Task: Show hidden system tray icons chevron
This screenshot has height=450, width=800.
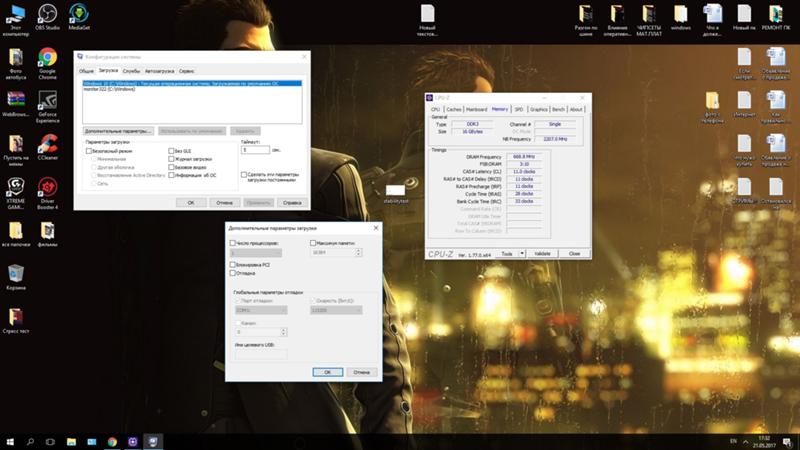Action: click(x=745, y=442)
